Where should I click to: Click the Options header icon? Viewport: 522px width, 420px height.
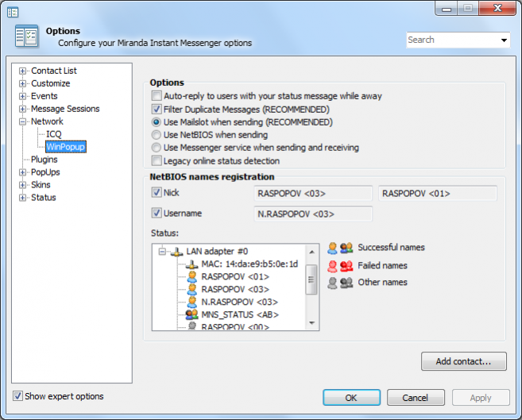coord(27,36)
